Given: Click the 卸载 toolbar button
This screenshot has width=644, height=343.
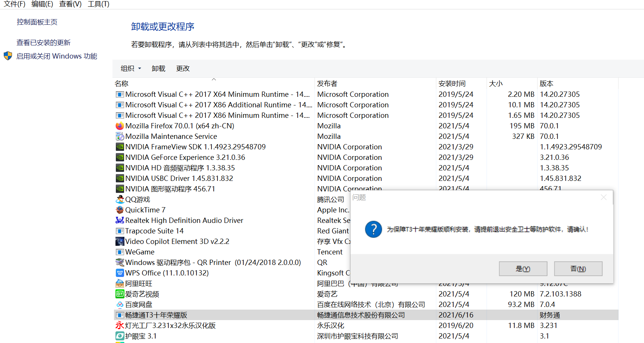Looking at the screenshot, I should pyautogui.click(x=159, y=68).
